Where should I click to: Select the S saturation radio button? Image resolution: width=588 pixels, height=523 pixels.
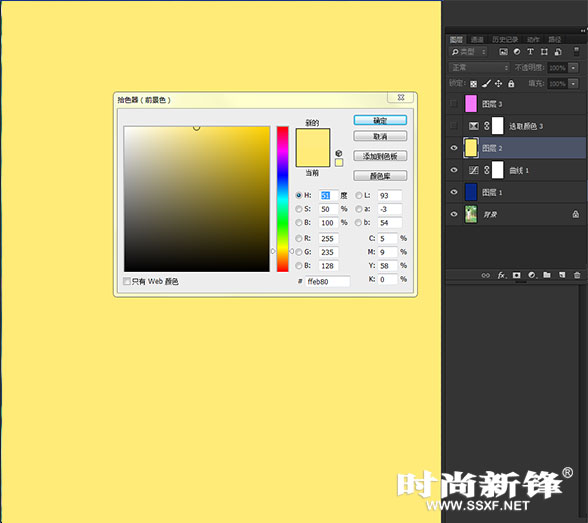299,209
